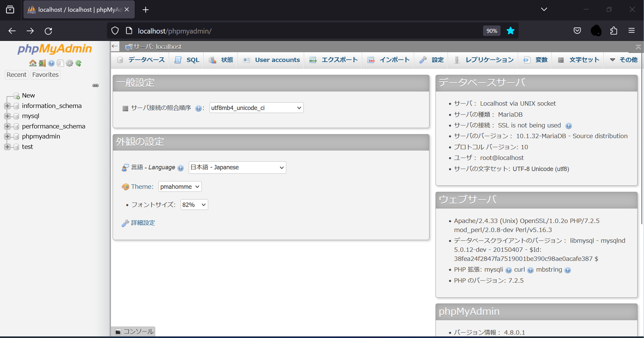Expand the mysql database tree node
Image resolution: width=644 pixels, height=338 pixels.
coord(7,116)
